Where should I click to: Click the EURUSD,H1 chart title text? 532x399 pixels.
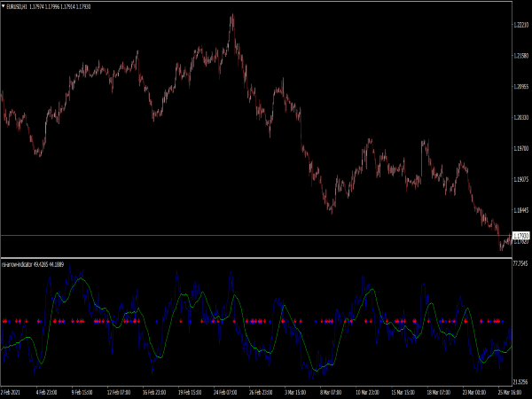click(17, 6)
